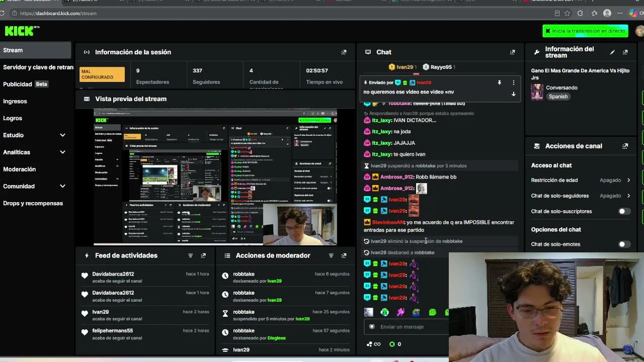Pop out the Feed de actividades panel
The width and height of the screenshot is (644, 362).
203,256
